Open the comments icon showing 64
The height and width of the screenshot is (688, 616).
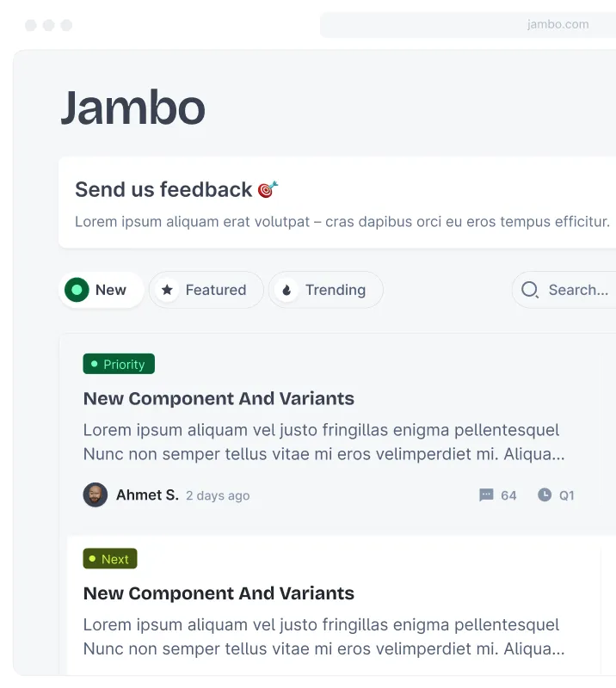tap(487, 494)
